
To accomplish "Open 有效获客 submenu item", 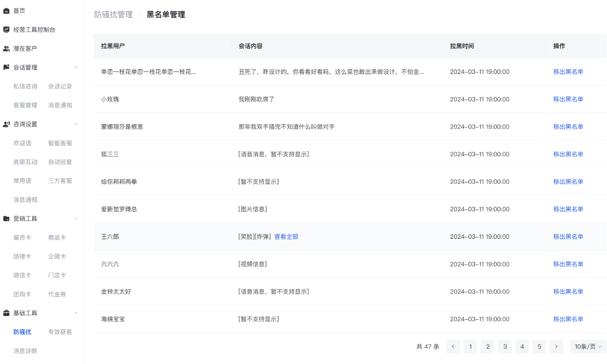I will pos(60,332).
